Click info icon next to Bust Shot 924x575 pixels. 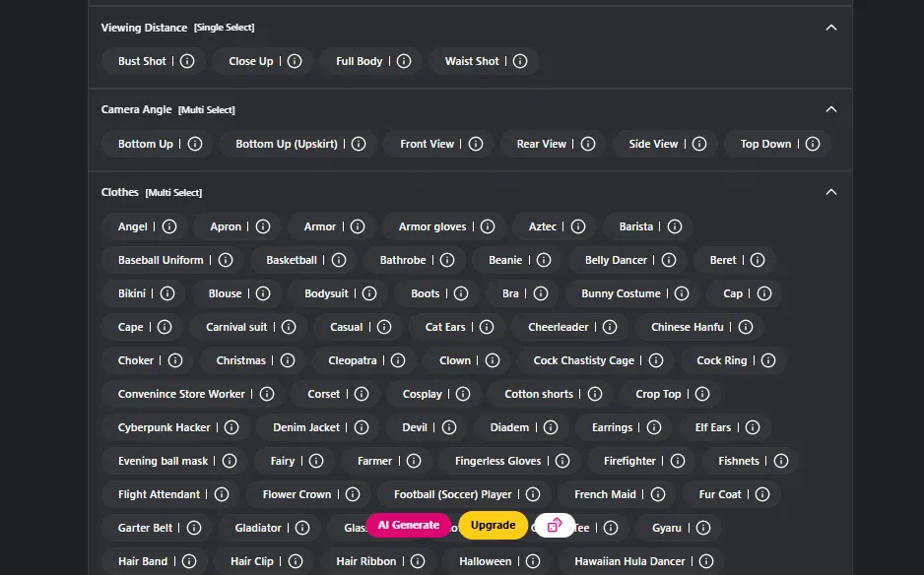coord(187,61)
